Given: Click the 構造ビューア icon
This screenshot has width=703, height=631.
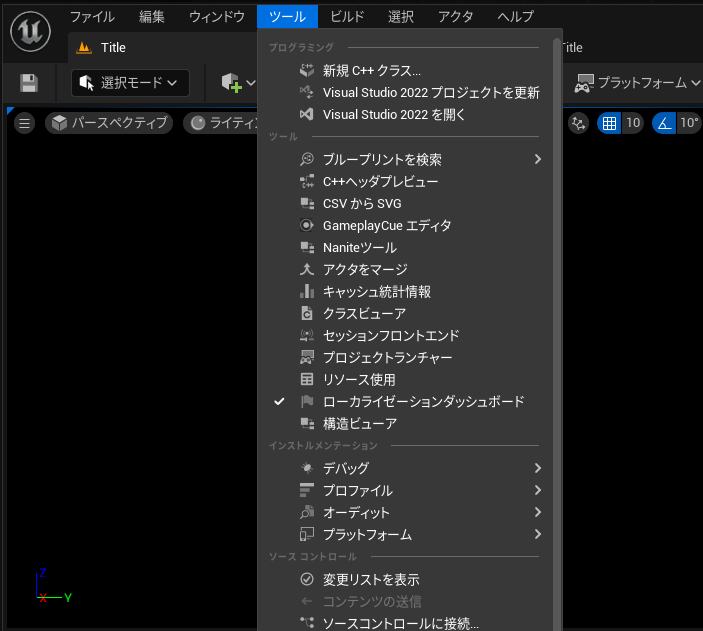Looking at the screenshot, I should coord(307,423).
